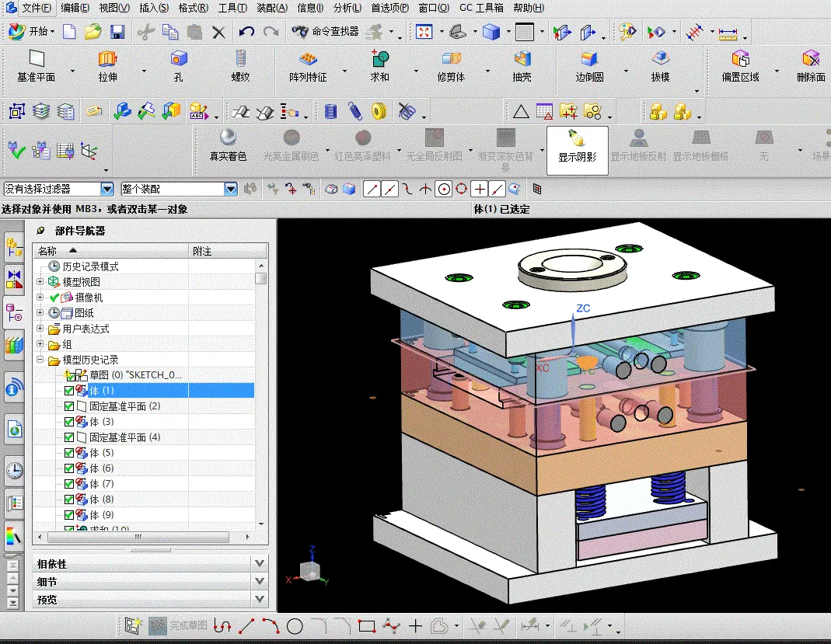Open a file using the folder icon
This screenshot has height=644, width=831.
click(x=93, y=32)
